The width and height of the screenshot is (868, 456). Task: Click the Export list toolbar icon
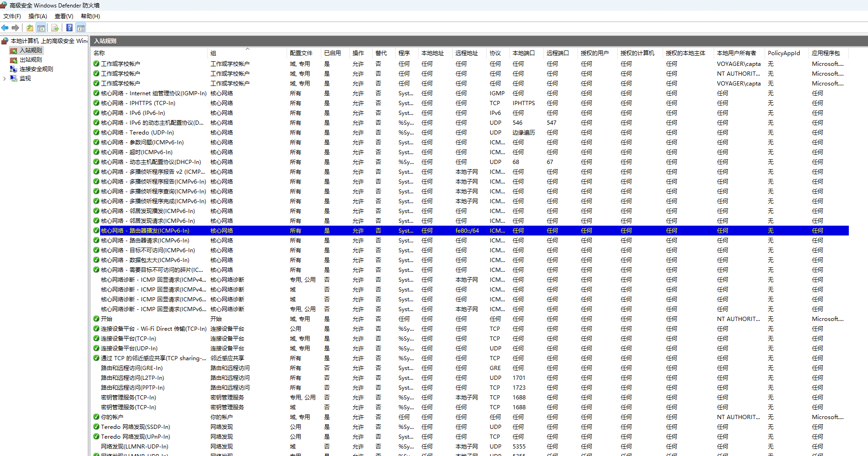[55, 28]
